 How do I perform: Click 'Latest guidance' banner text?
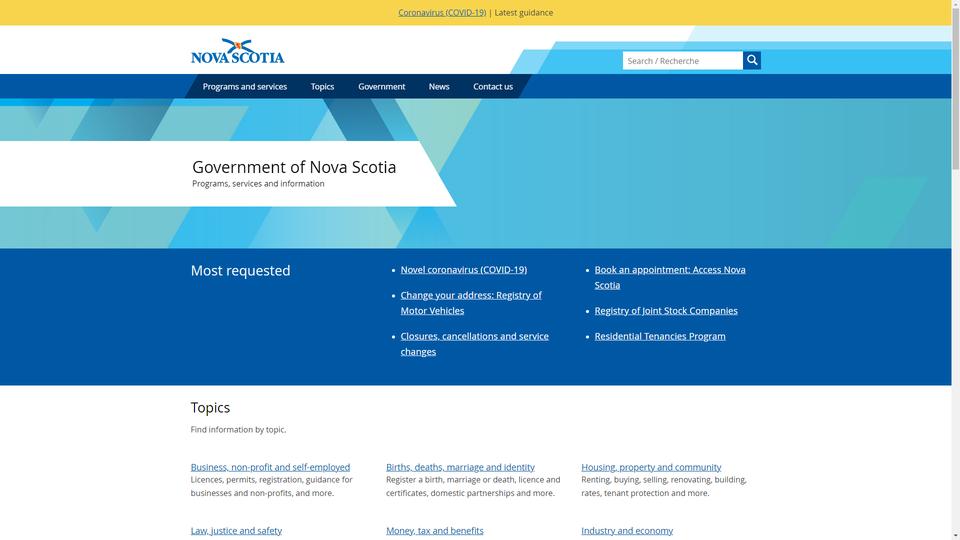523,12
